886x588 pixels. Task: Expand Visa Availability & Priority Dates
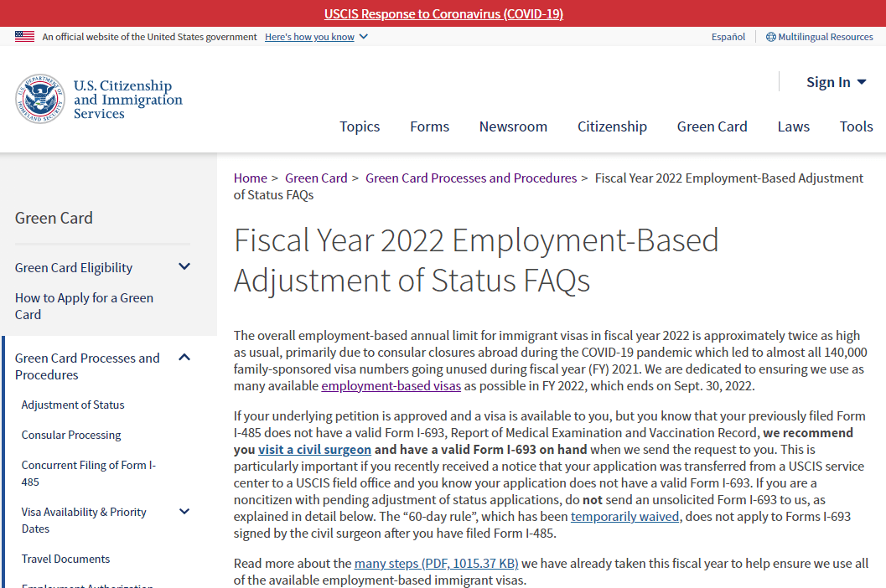click(184, 512)
